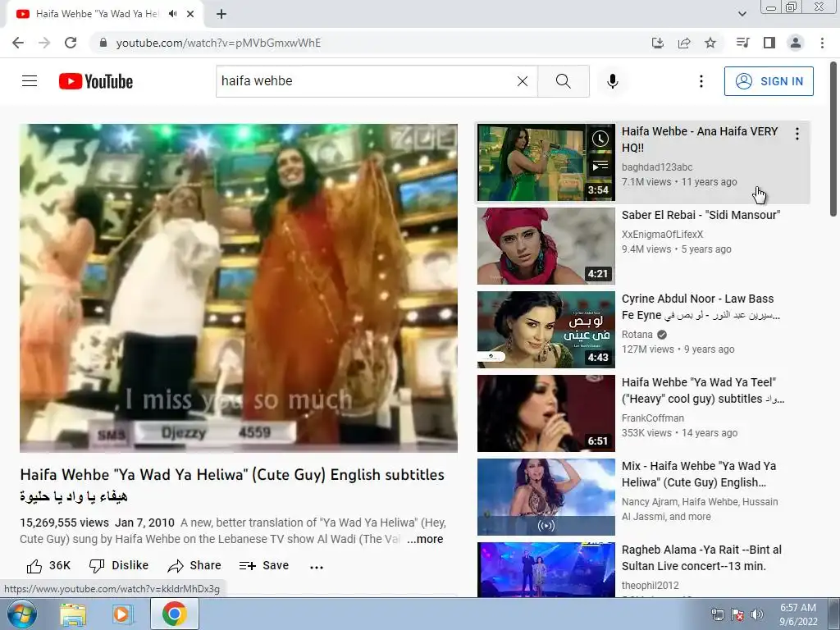Open more actions ellipsis under video
This screenshot has width=840, height=630.
(317, 567)
